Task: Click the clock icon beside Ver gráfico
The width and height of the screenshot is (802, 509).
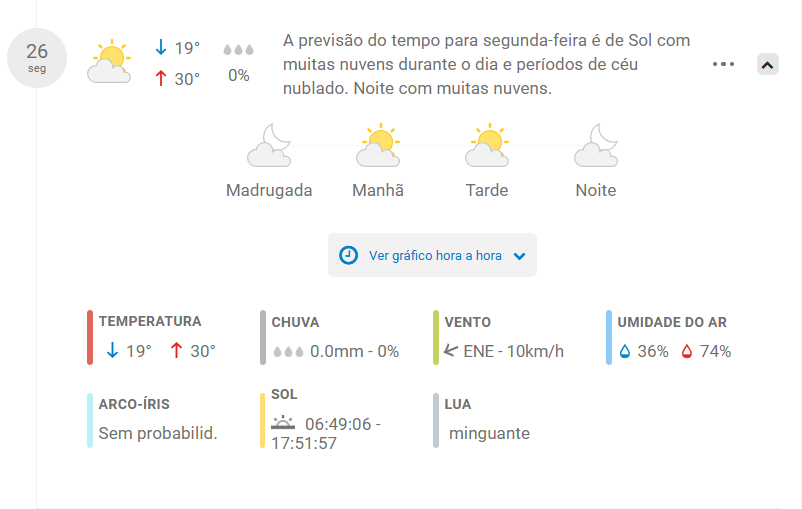Action: pyautogui.click(x=348, y=255)
